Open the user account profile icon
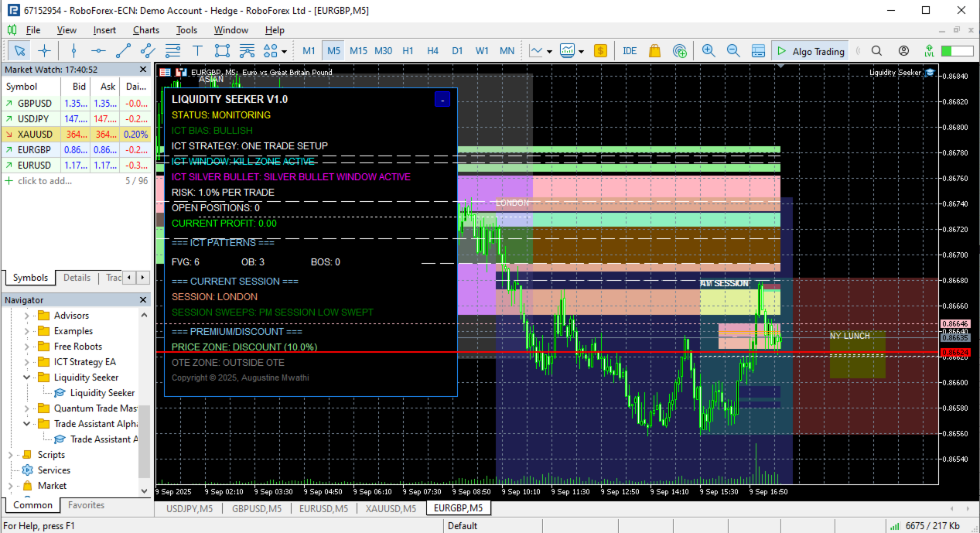 903,51
